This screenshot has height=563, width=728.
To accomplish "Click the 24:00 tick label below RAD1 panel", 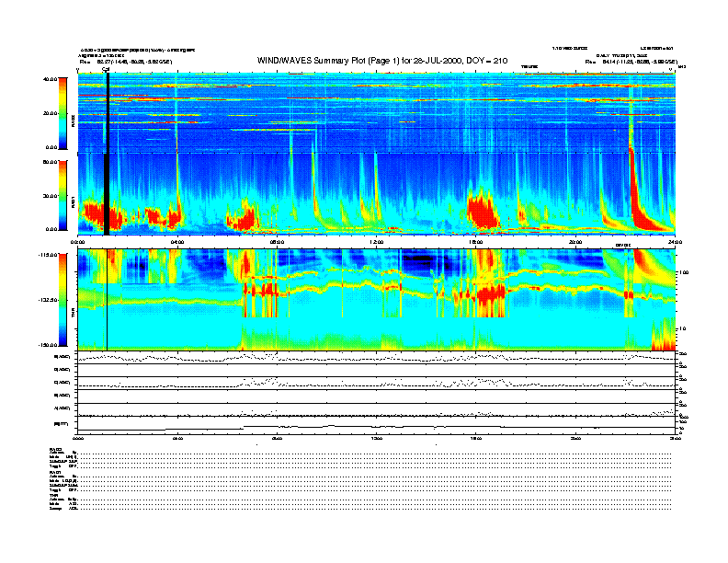I will [675, 242].
